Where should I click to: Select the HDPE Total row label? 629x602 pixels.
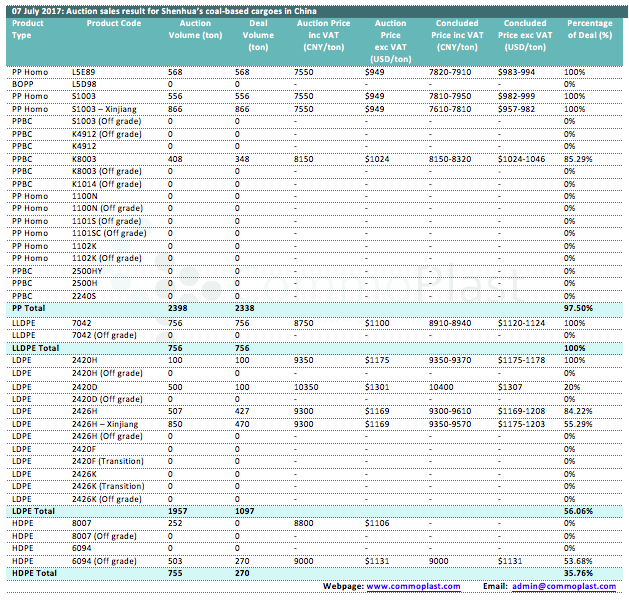click(x=33, y=573)
